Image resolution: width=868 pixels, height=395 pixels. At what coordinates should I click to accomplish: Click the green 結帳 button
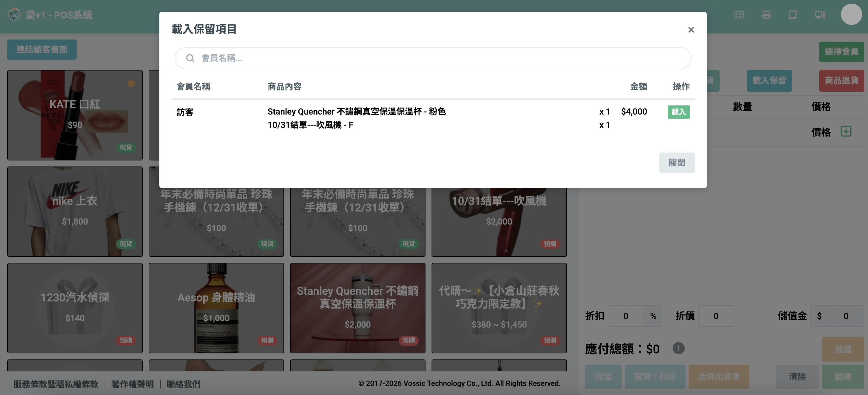click(x=843, y=377)
